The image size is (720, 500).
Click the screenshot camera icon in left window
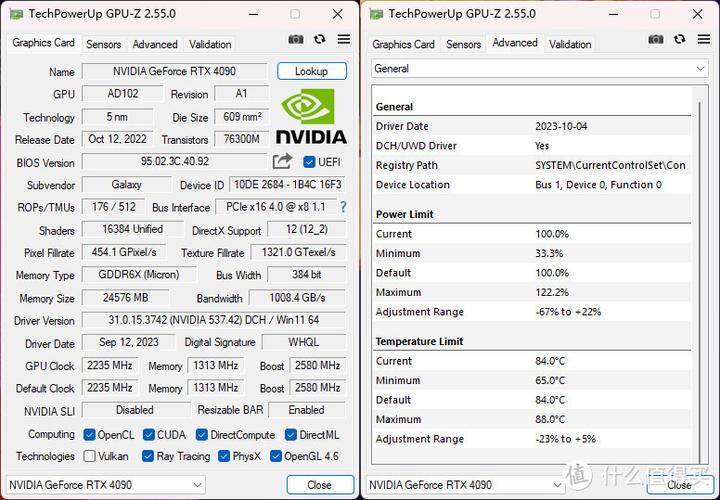[x=296, y=40]
